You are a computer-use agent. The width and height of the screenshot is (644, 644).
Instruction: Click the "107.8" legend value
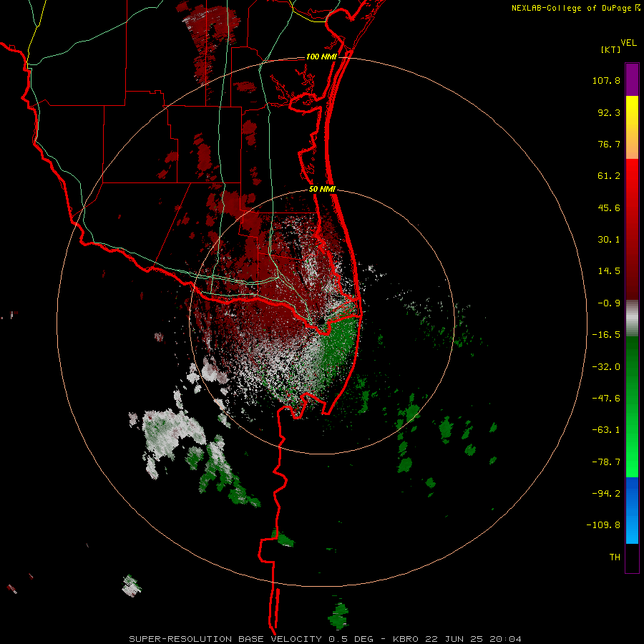click(x=606, y=80)
